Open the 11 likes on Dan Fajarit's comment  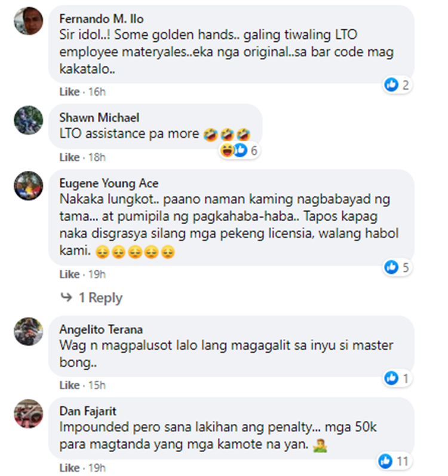(x=394, y=462)
